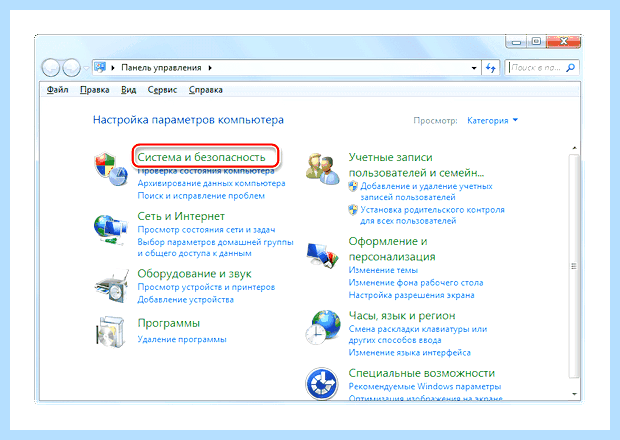Image resolution: width=620 pixels, height=440 pixels.
Task: Open Специальные возможности category
Action: (422, 373)
